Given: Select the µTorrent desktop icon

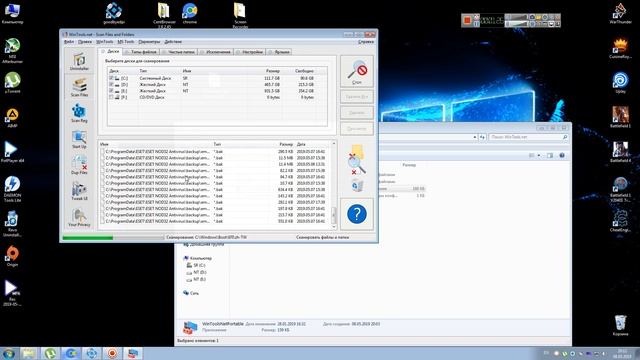Looking at the screenshot, I should pos(12,83).
